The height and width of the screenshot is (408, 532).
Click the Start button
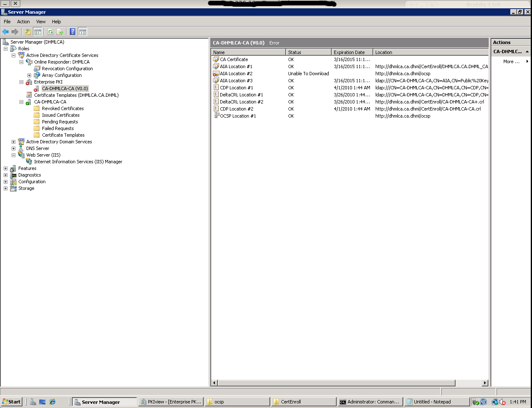12,402
